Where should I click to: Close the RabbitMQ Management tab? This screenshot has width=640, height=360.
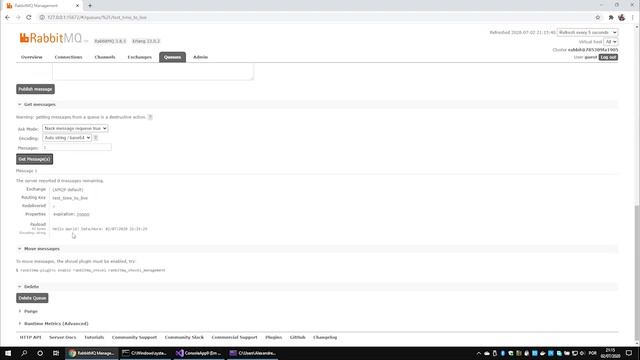click(78, 6)
